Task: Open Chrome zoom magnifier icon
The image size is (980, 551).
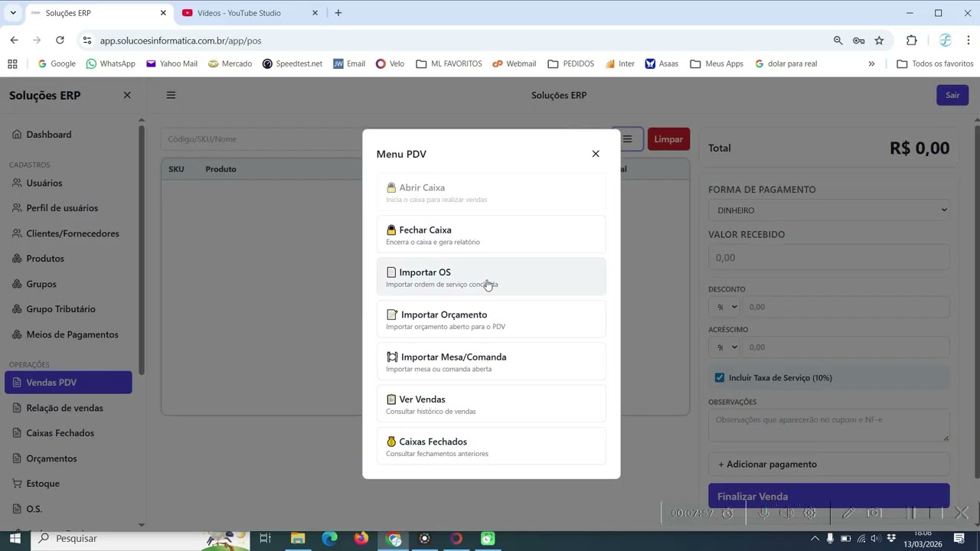Action: [x=838, y=41]
